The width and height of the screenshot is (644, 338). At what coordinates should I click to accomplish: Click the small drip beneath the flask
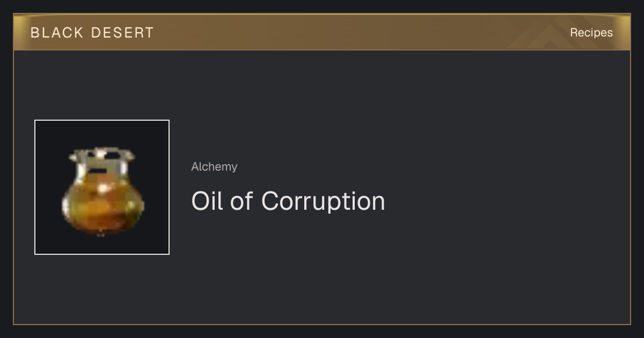coord(101,234)
